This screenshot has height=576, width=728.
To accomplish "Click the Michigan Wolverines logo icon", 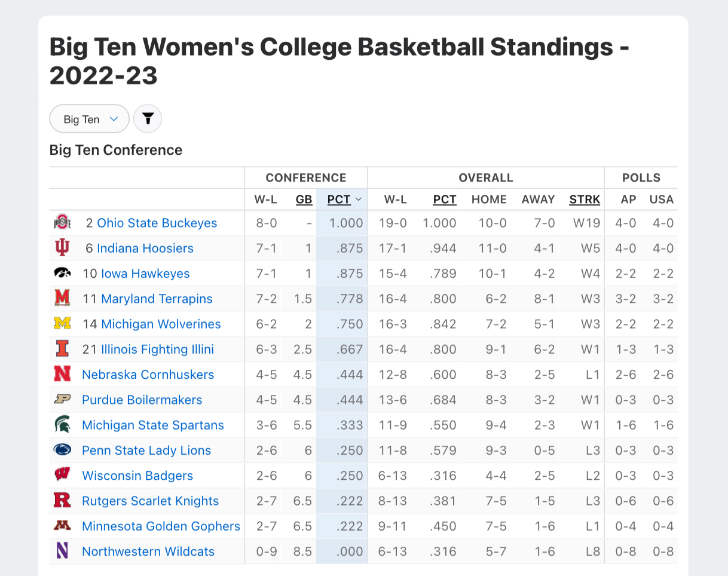I will (62, 324).
